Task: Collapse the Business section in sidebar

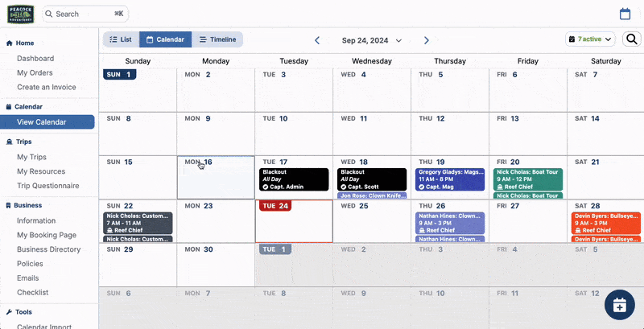Action: point(28,205)
